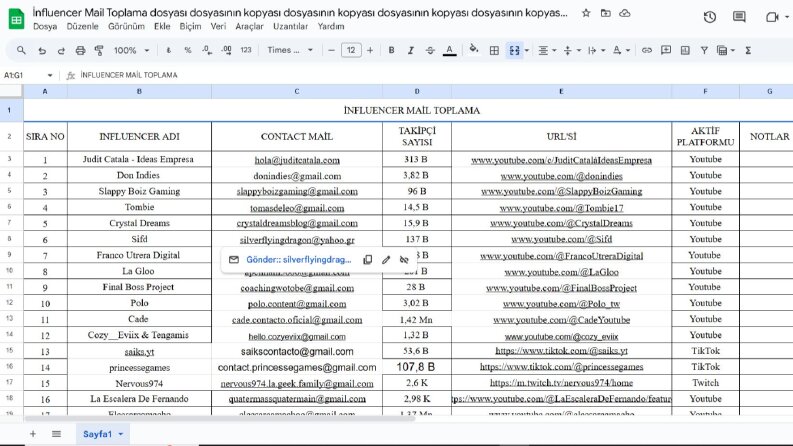Edit the font size field
This screenshot has height=446, width=793.
click(351, 50)
